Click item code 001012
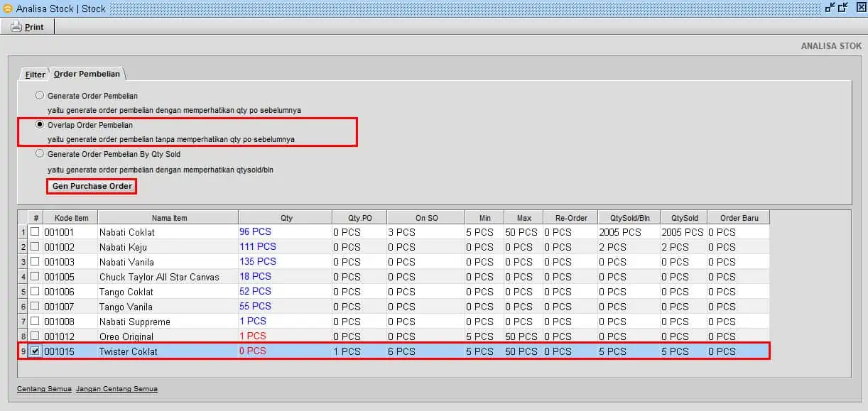The image size is (868, 411). click(59, 336)
